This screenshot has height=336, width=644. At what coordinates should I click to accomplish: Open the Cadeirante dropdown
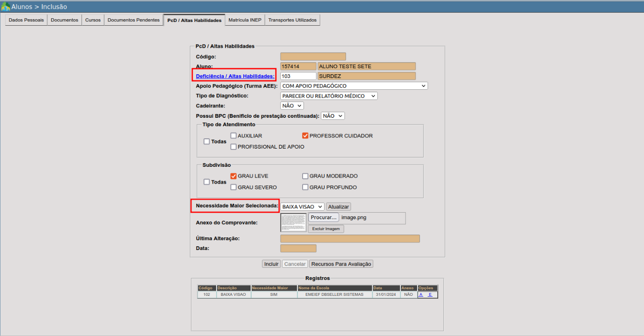point(292,106)
